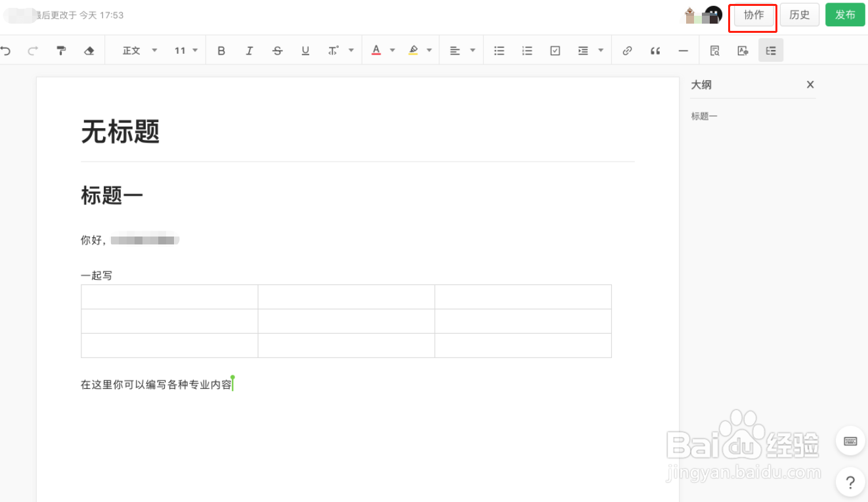868x502 pixels.
Task: Undo the last edit
Action: tap(6, 51)
